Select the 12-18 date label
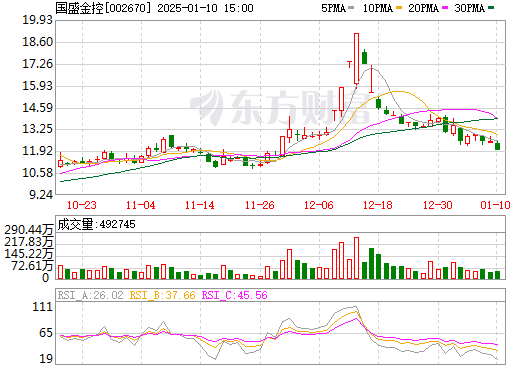520x365 pixels. point(378,205)
